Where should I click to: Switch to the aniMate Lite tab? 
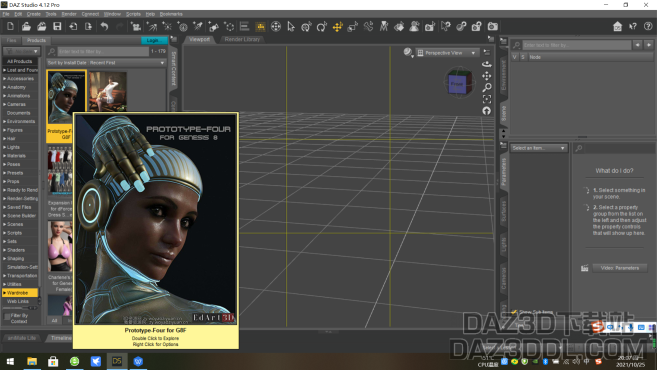coord(22,338)
